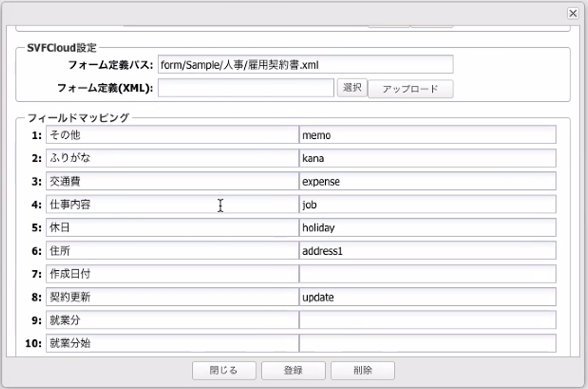The height and width of the screenshot is (389, 588).
Task: Click empty mapping field beside 就業分
Action: tap(427, 321)
